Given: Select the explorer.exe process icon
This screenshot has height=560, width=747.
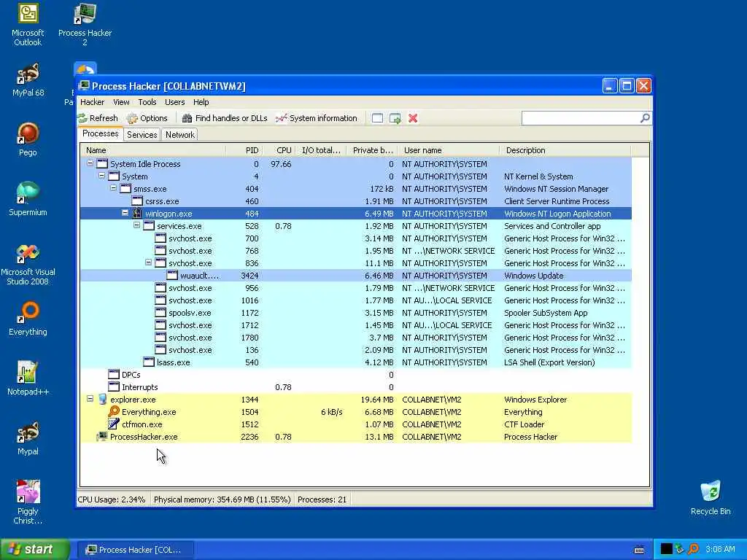Looking at the screenshot, I should tap(102, 399).
